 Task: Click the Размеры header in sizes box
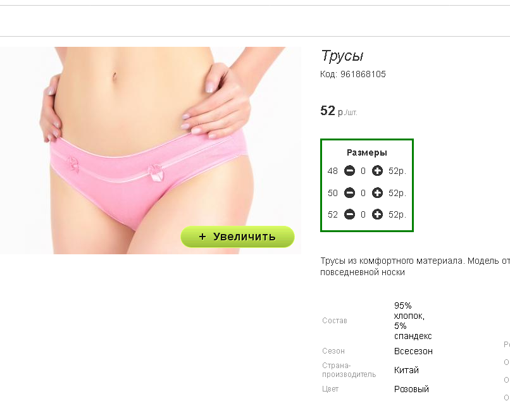pyautogui.click(x=367, y=152)
